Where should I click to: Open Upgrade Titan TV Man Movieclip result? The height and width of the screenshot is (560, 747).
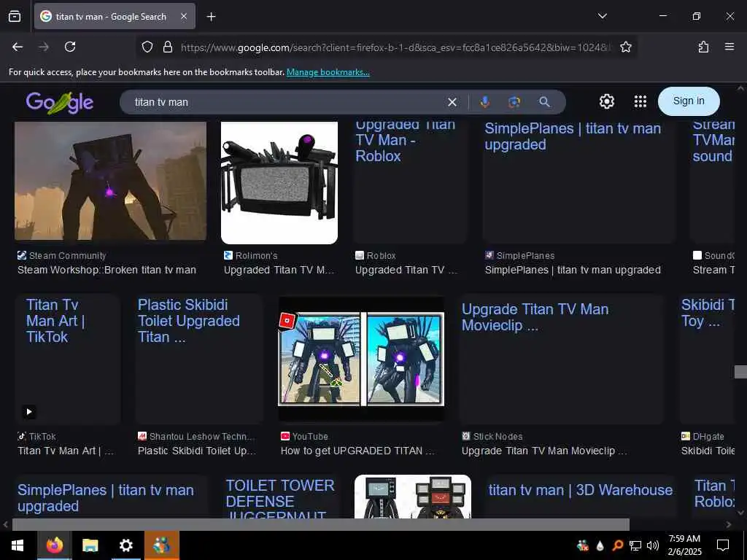(561, 359)
